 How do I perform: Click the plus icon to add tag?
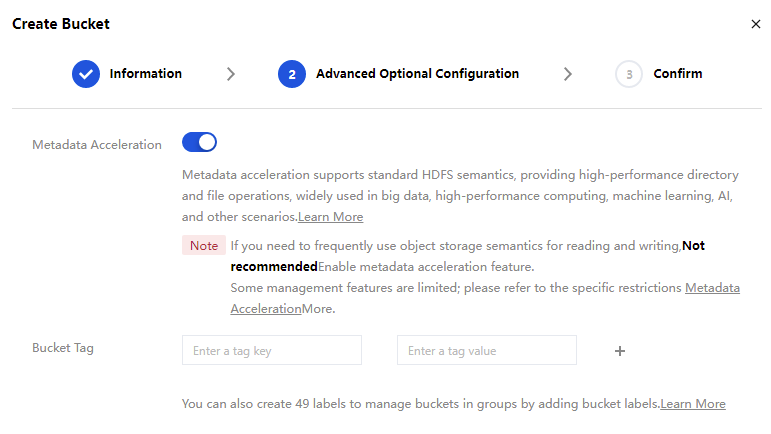pyautogui.click(x=620, y=351)
